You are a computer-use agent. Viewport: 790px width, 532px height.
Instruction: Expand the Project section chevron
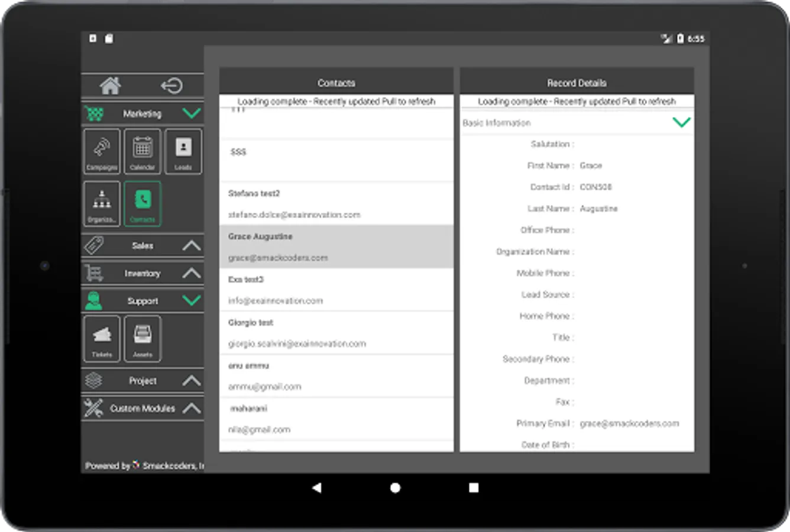192,380
